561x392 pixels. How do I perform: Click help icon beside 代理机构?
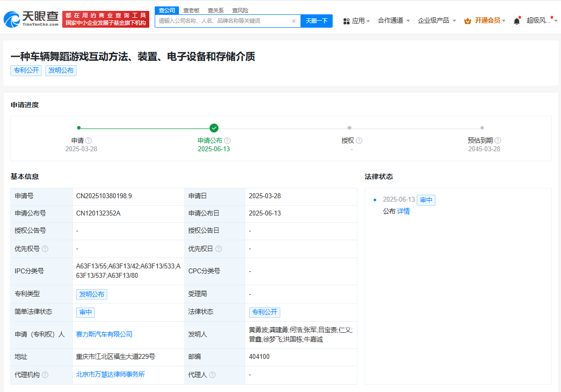tap(45, 375)
